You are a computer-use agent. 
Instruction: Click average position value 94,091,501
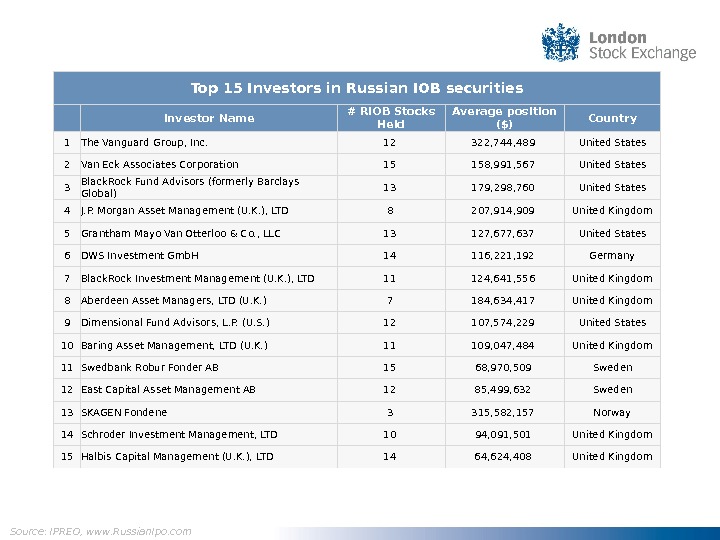coord(503,434)
